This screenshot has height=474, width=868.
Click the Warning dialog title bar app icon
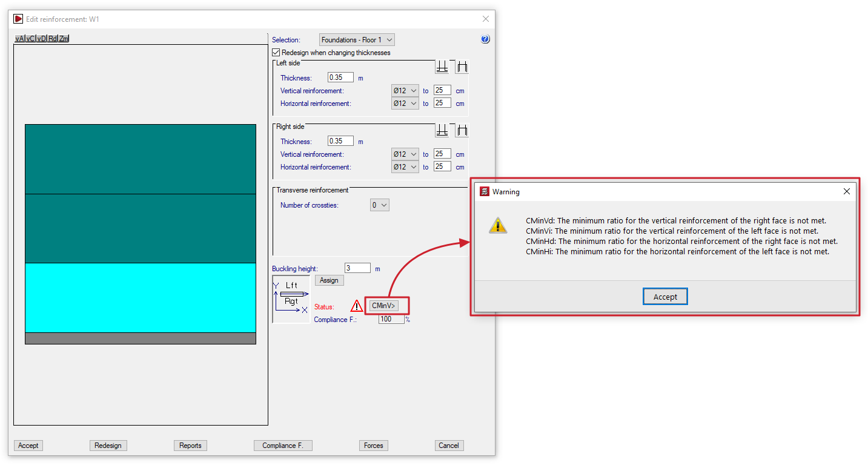pyautogui.click(x=485, y=191)
